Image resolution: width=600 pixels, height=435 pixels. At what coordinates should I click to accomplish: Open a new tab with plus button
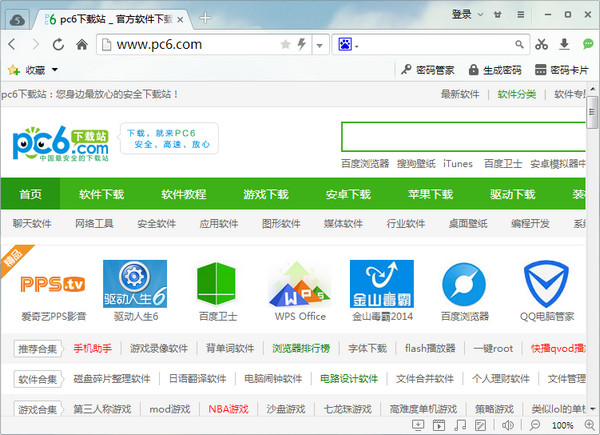click(205, 17)
